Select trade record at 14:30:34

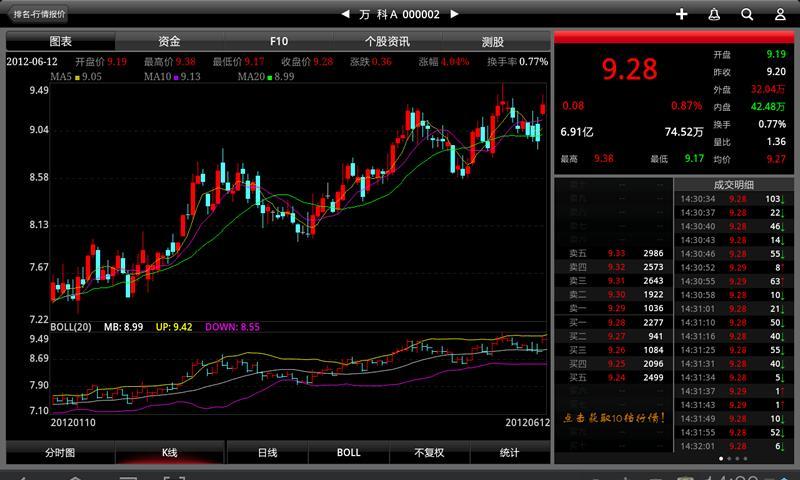pos(733,199)
